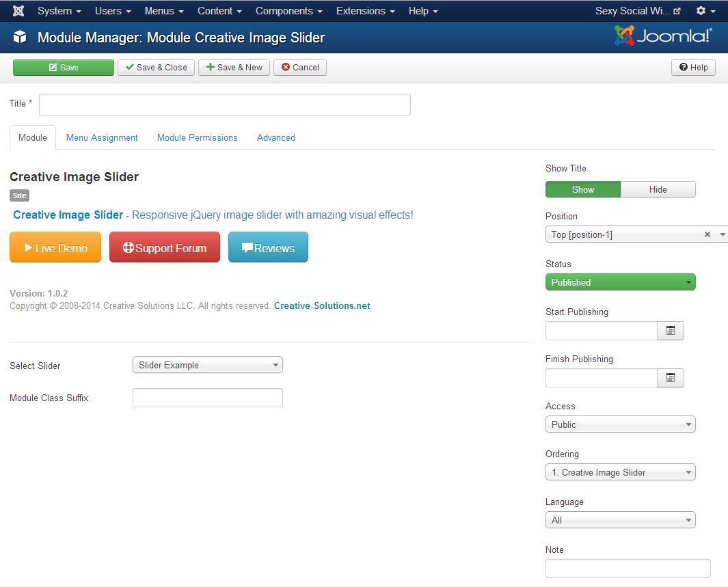Open the Users menu
Image resolution: width=728 pixels, height=587 pixels.
click(113, 11)
